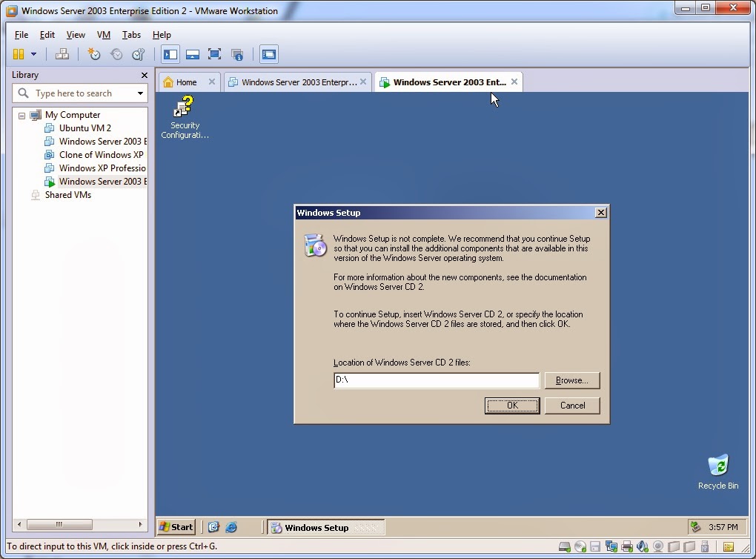Click Revert to snapshot icon
The width and height of the screenshot is (756, 559).
click(116, 54)
